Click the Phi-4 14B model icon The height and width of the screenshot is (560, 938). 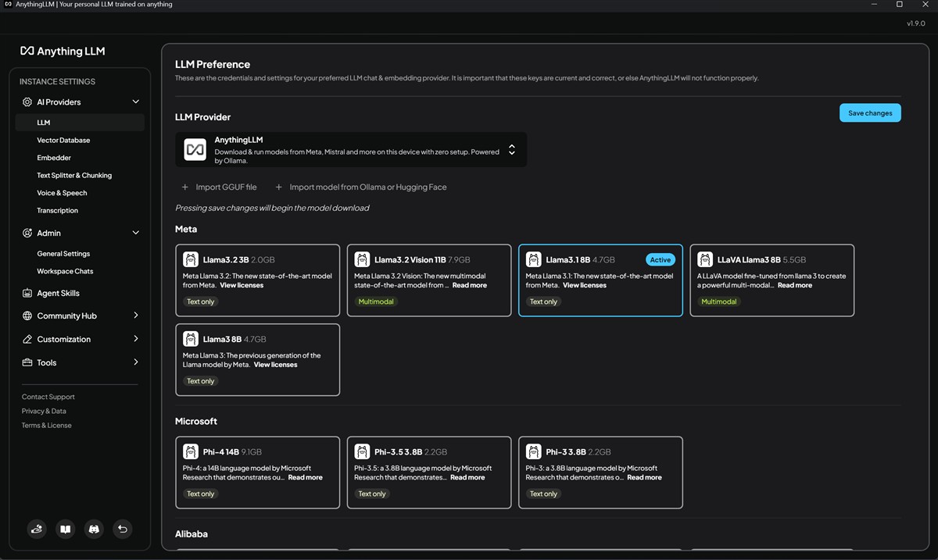191,451
